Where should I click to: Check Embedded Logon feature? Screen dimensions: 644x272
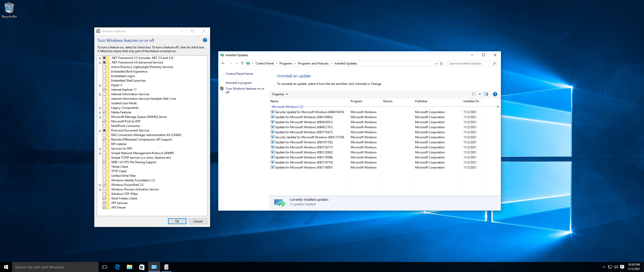tap(104, 76)
